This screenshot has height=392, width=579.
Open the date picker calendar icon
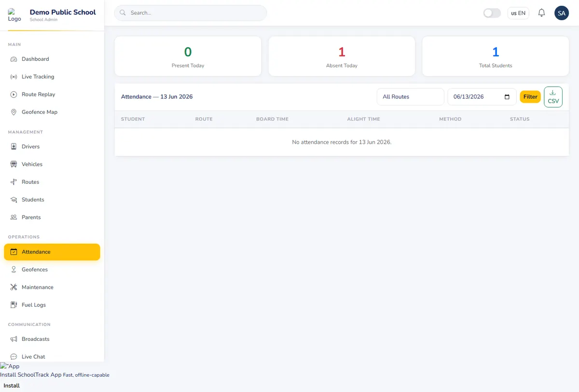pos(507,97)
